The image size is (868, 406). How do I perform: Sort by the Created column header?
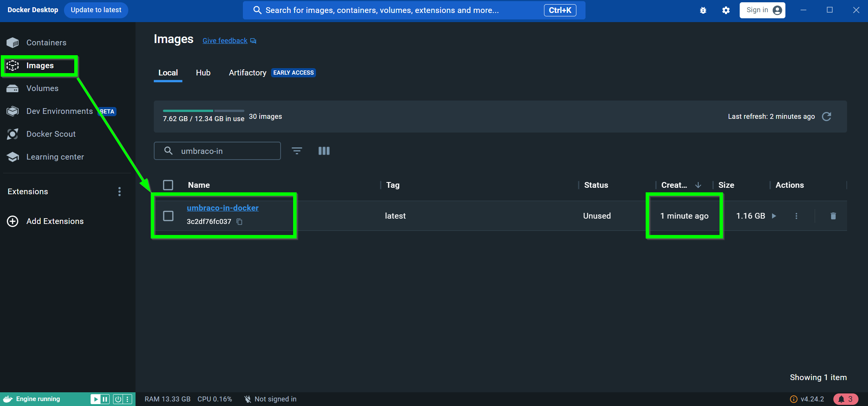(674, 185)
